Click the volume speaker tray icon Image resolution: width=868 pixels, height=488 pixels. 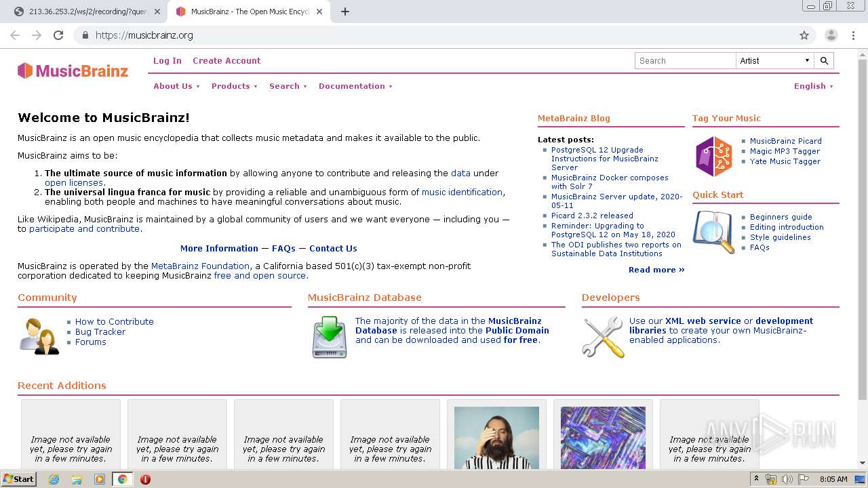click(x=787, y=479)
